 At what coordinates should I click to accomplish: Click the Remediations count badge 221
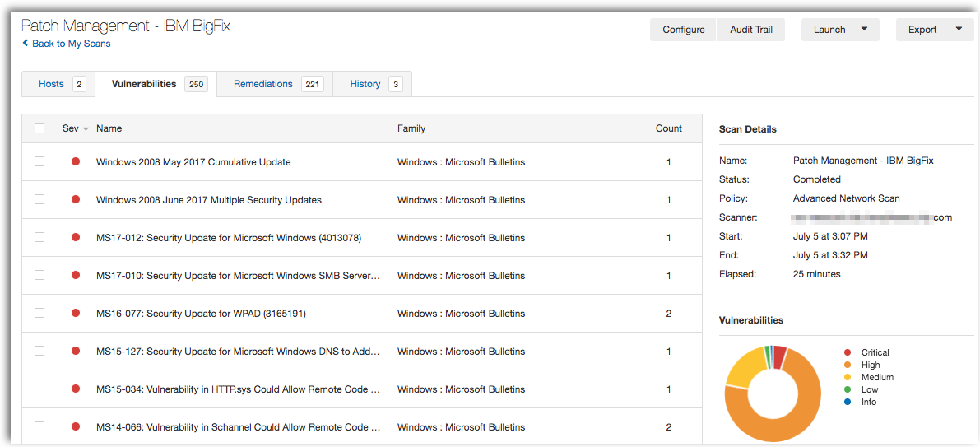pyautogui.click(x=313, y=85)
